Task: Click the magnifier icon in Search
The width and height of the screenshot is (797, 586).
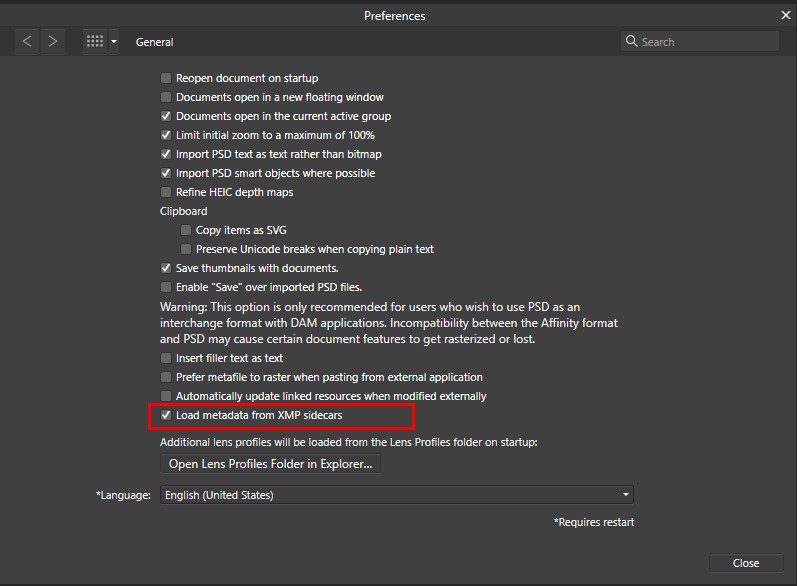Action: pos(631,41)
